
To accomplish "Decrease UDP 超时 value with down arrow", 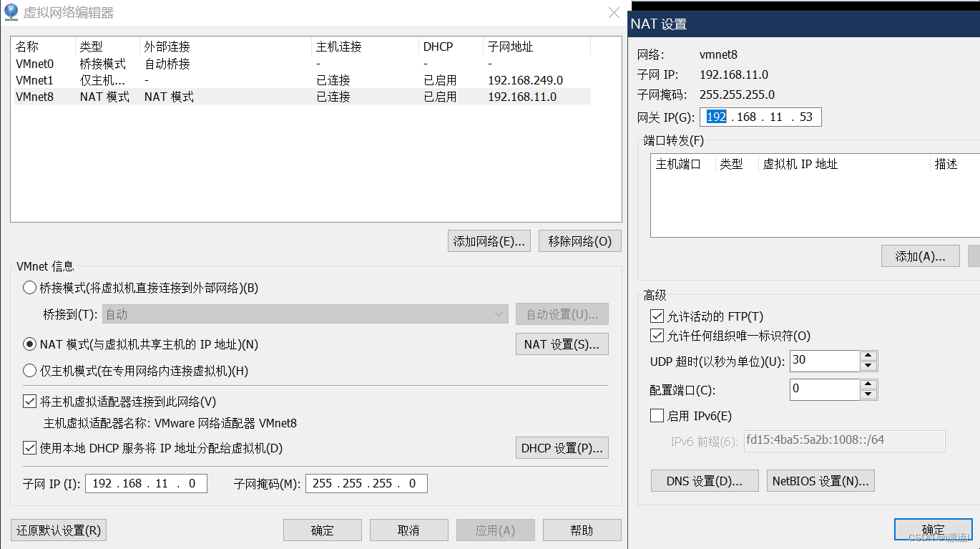I will point(868,366).
